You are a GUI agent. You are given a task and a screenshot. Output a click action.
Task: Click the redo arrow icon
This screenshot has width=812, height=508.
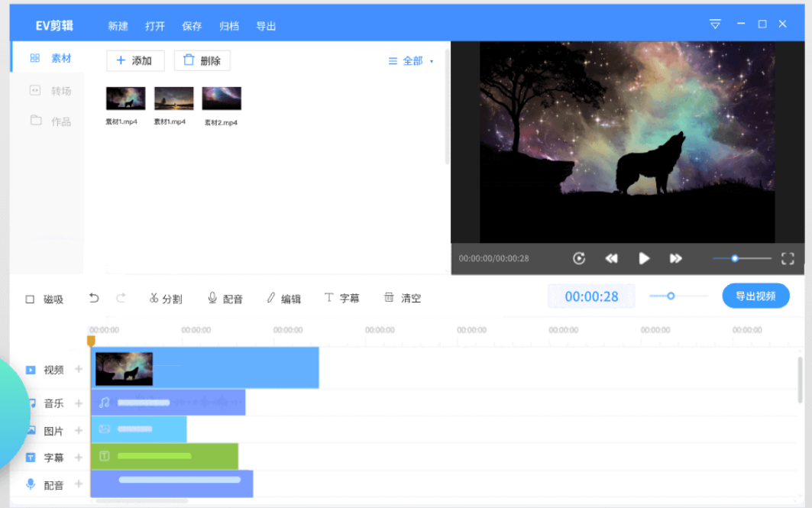121,298
